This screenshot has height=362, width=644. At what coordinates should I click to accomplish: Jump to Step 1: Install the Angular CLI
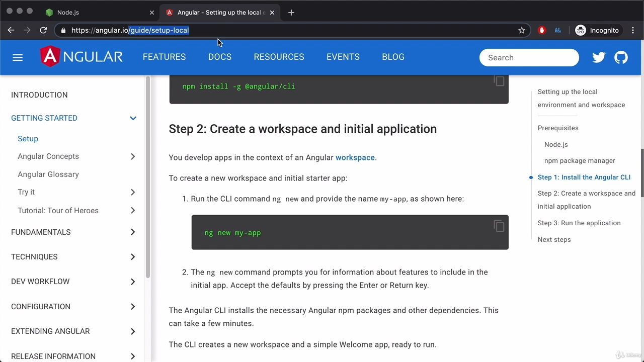(x=584, y=177)
